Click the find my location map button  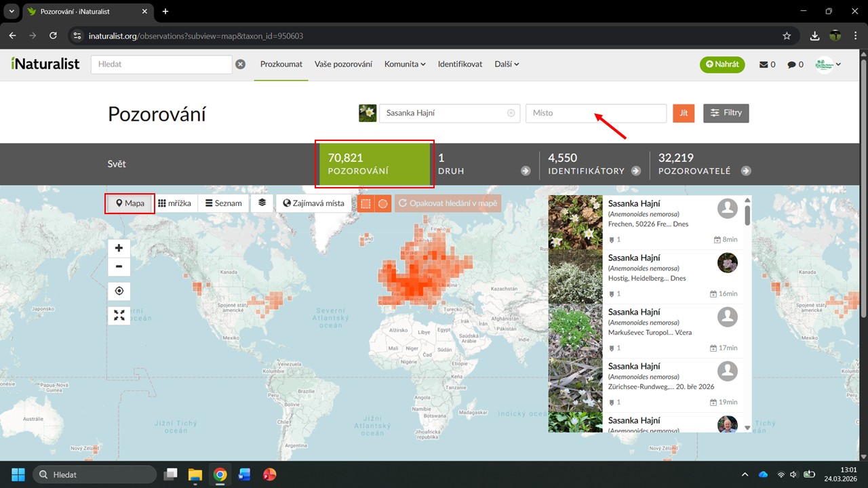tap(119, 291)
